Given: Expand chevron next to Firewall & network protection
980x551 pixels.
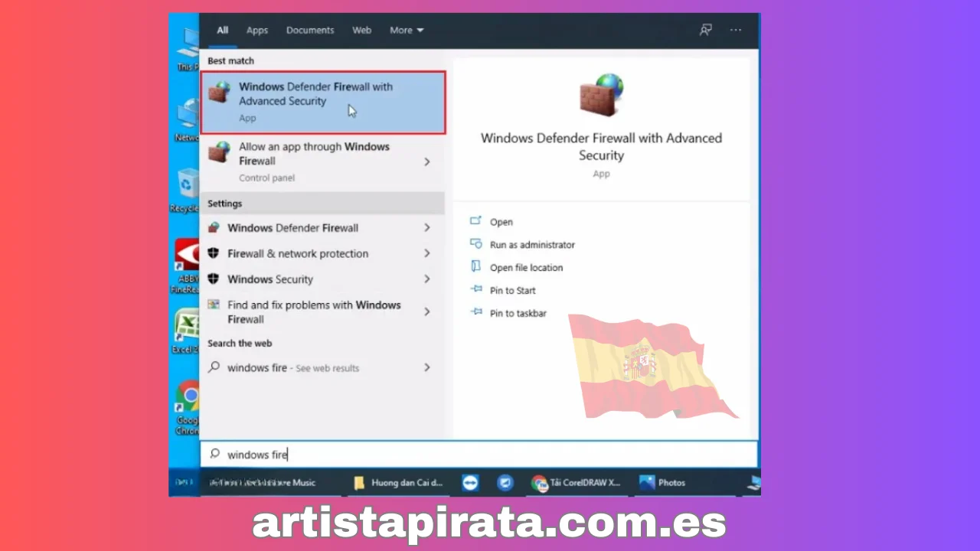Looking at the screenshot, I should coord(427,253).
